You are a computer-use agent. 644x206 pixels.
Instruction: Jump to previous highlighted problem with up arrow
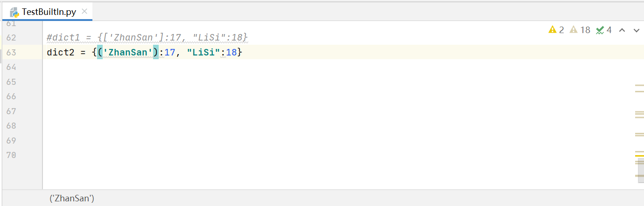click(x=622, y=30)
